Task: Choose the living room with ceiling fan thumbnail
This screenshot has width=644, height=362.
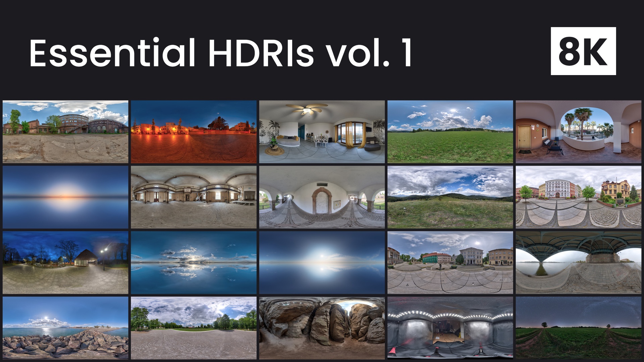Action: tap(322, 132)
